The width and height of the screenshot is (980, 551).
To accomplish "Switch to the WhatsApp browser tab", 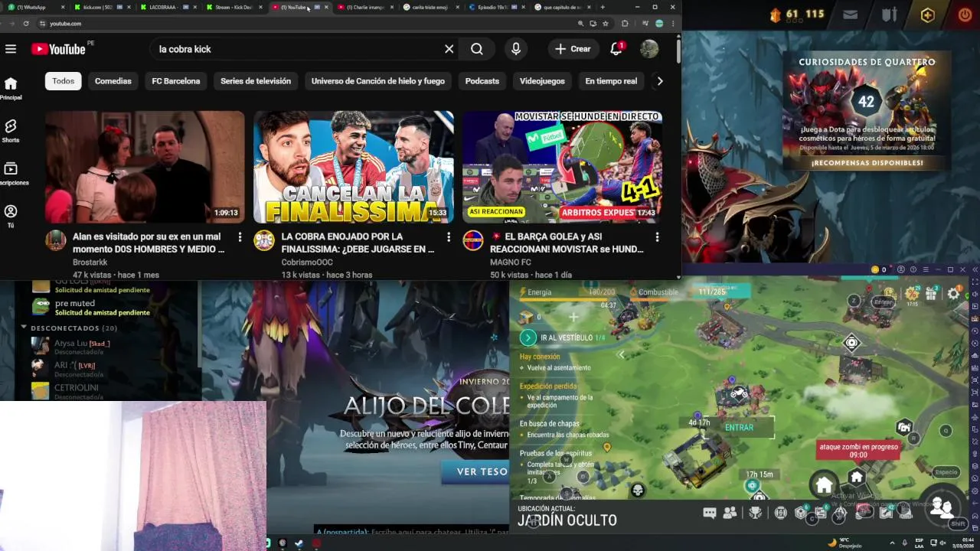I will tap(35, 7).
